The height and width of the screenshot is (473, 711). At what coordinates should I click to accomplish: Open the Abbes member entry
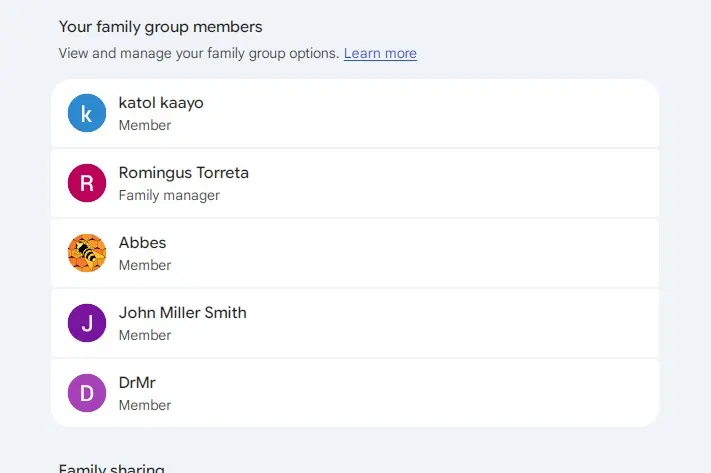pyautogui.click(x=355, y=253)
